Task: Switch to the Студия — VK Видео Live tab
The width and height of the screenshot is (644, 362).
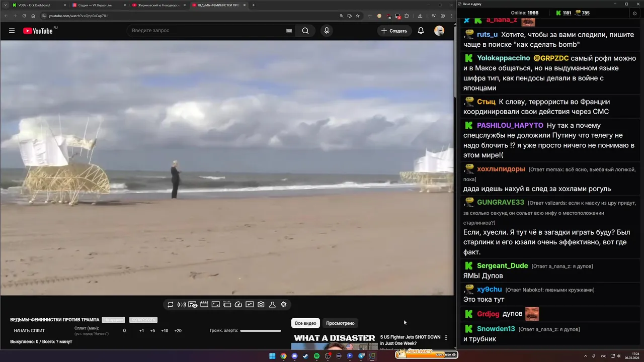Action: tap(99, 5)
